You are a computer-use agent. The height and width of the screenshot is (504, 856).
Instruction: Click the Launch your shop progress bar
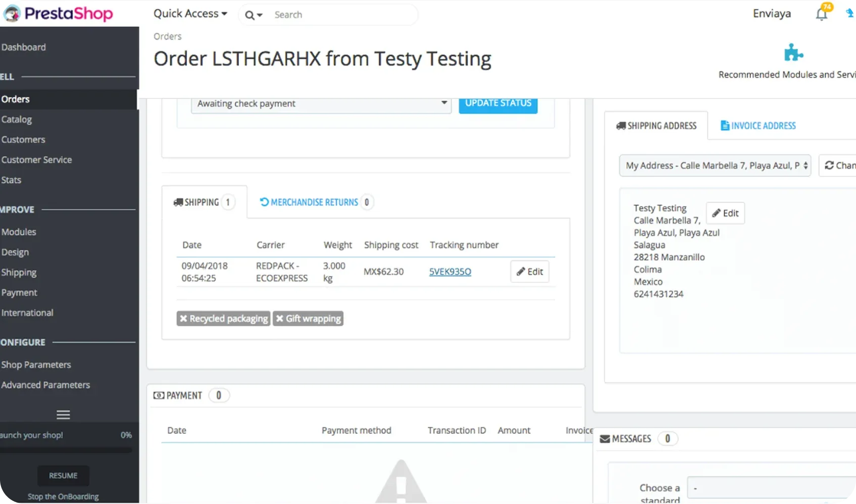click(66, 449)
